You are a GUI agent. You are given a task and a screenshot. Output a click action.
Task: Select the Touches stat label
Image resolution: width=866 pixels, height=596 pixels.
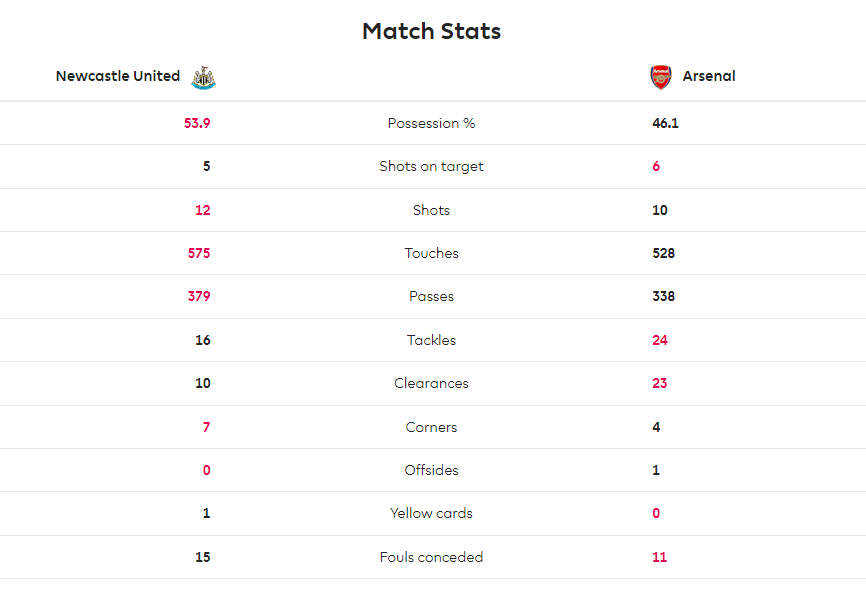tap(431, 253)
